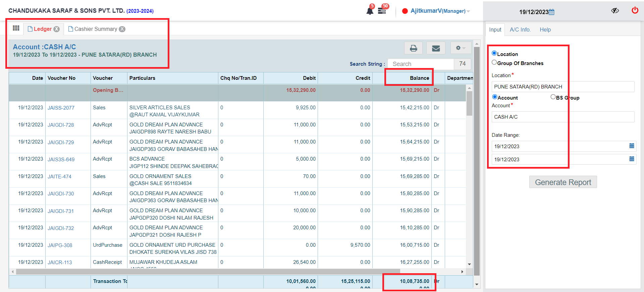Open voucher JAIGDI-729
Screen dimensions: 644x292
coord(61,142)
